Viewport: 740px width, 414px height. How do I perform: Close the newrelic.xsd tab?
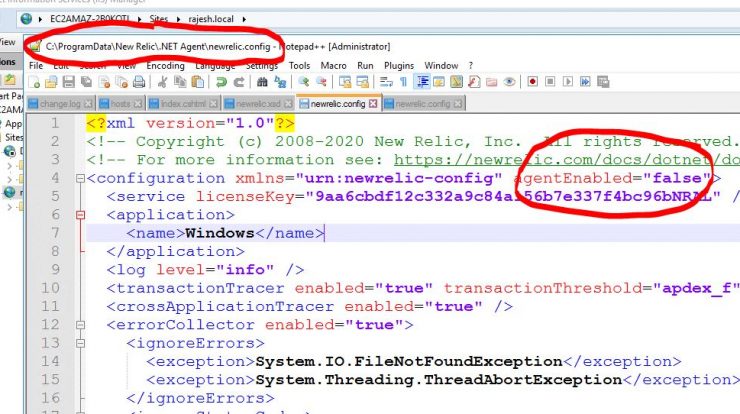coord(288,103)
